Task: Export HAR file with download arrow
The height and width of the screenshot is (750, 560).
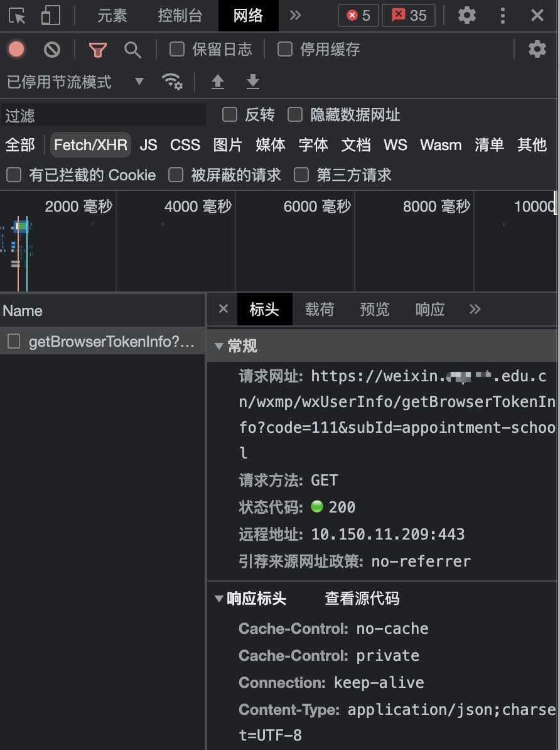Action: click(x=252, y=82)
